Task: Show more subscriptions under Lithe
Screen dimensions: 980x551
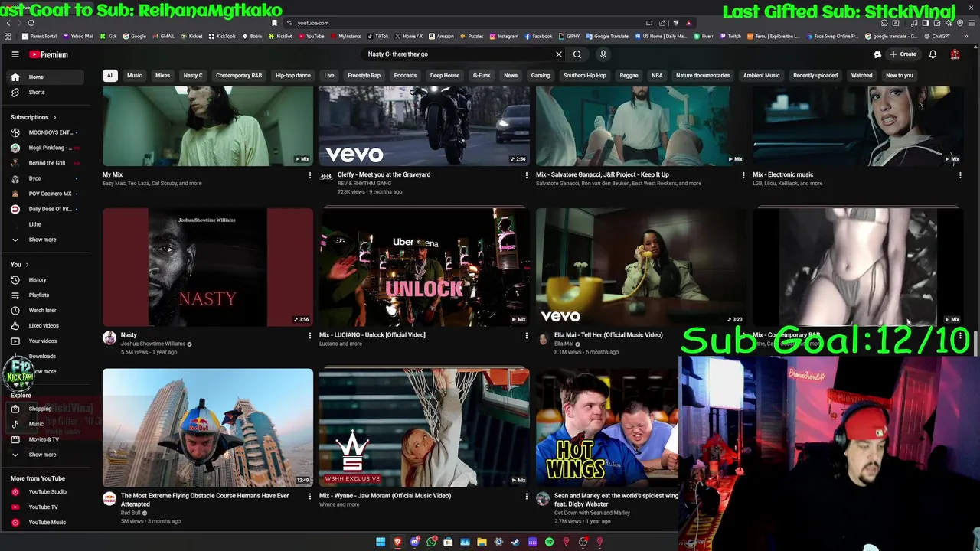Action: click(46, 240)
